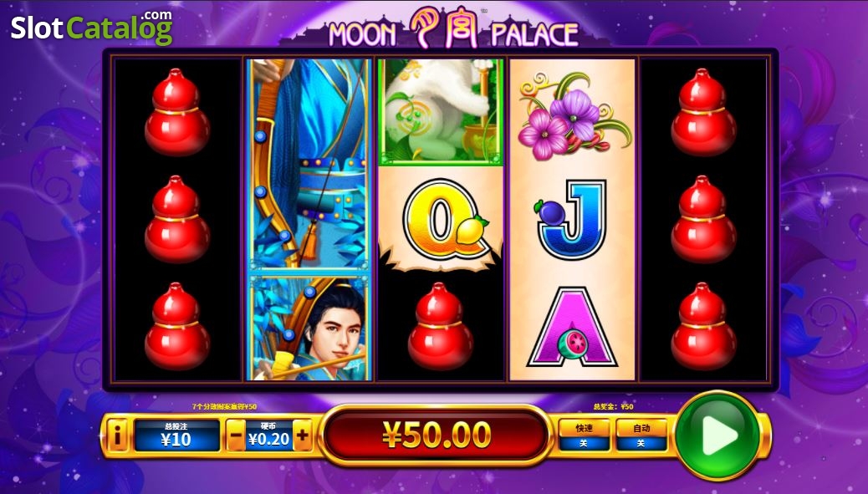Viewport: 868px width, 494px height.
Task: Toggle the auto spin mode (自动)
Action: 641,435
